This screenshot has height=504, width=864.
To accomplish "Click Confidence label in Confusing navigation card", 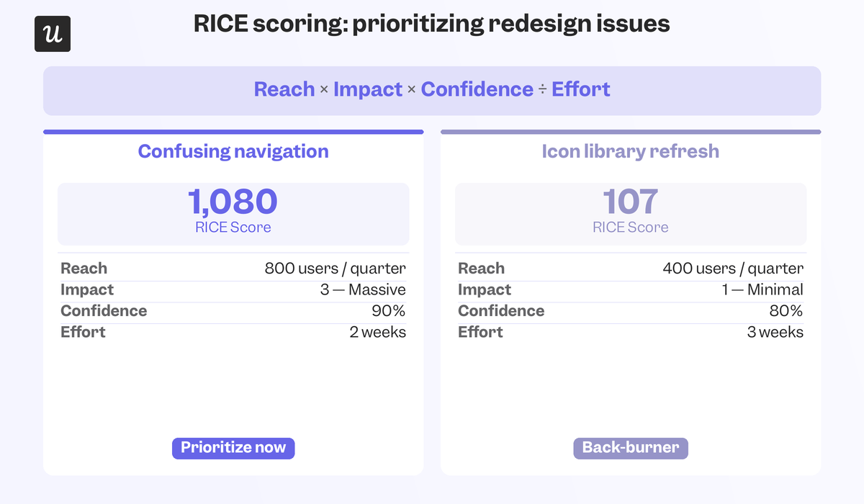I will [104, 311].
